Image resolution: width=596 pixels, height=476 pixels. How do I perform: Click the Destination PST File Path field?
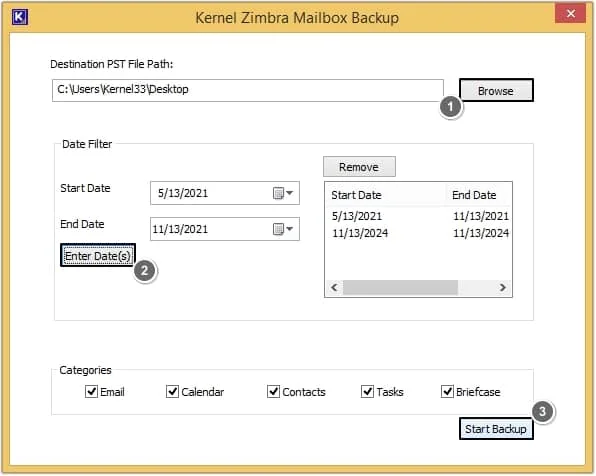[x=248, y=90]
